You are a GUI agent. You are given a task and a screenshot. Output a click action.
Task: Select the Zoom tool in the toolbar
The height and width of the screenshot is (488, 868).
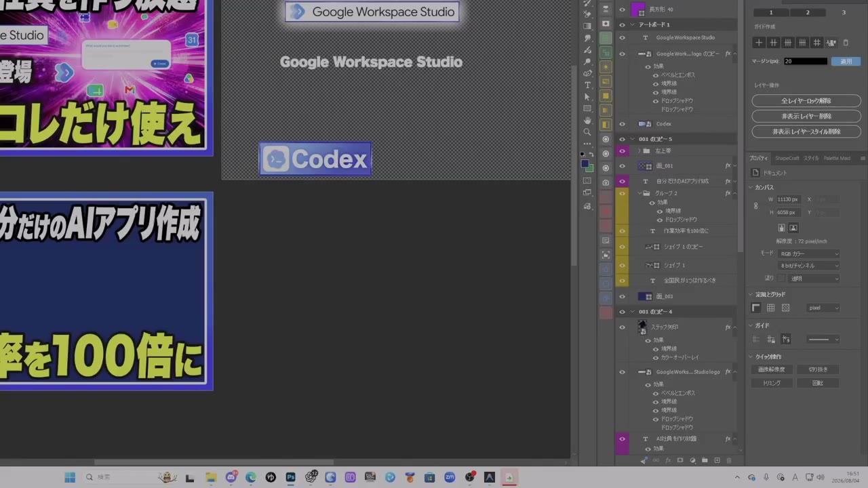[587, 132]
